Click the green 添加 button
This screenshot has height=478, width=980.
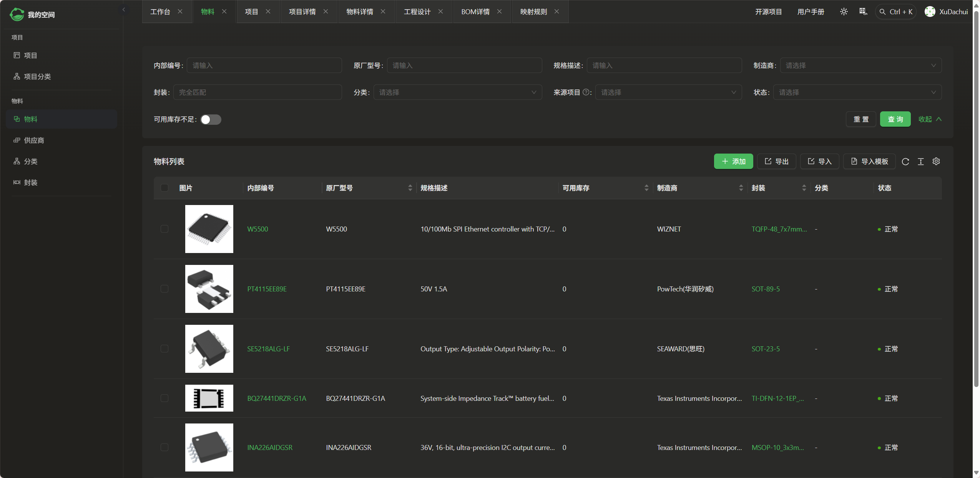coord(733,162)
